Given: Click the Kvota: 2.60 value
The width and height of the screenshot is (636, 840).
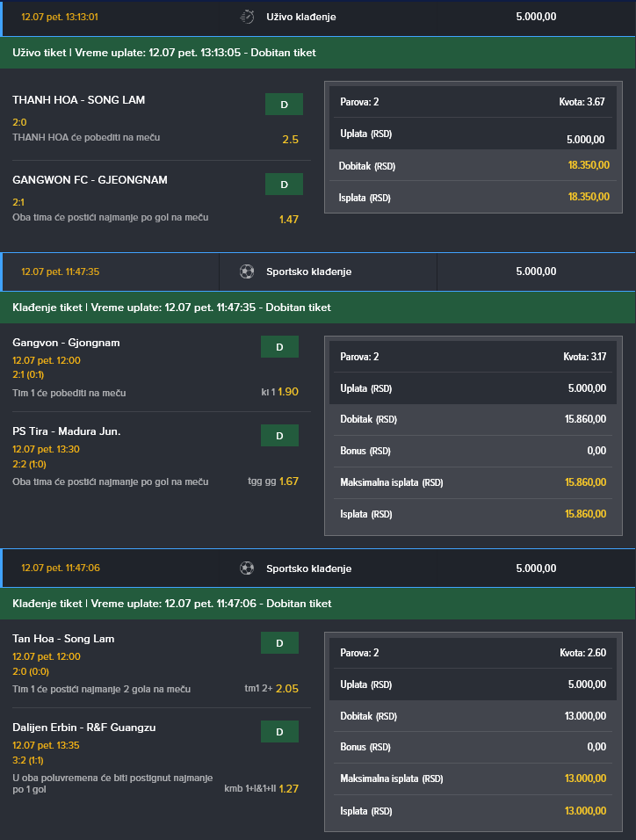Looking at the screenshot, I should point(582,653).
